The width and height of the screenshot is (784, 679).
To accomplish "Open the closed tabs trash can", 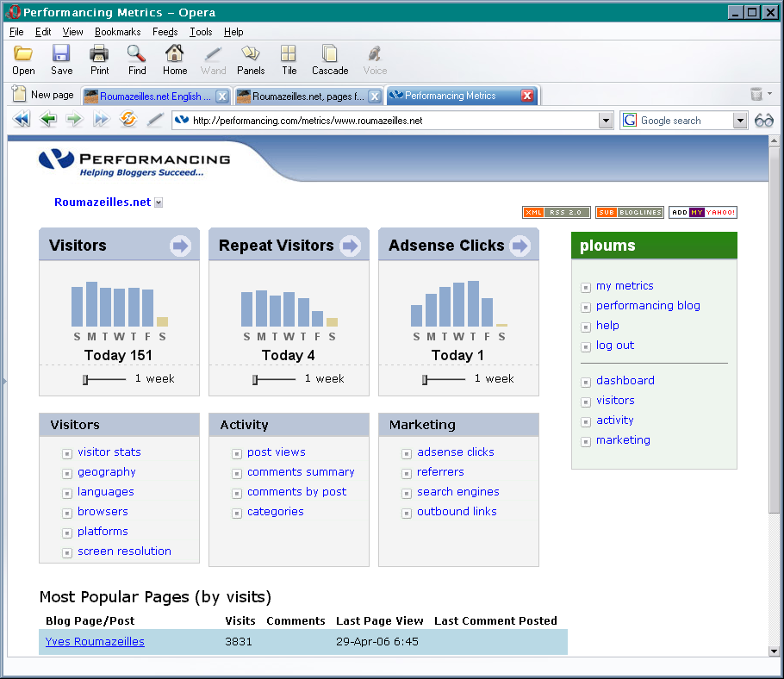I will click(x=756, y=94).
